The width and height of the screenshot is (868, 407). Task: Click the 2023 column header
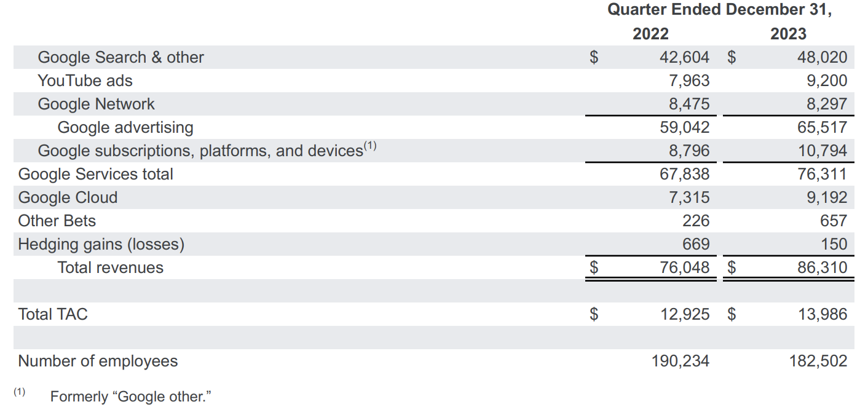click(788, 34)
